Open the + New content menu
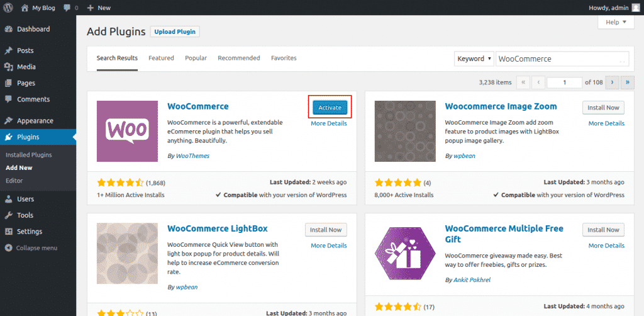The width and height of the screenshot is (644, 316). (x=98, y=8)
